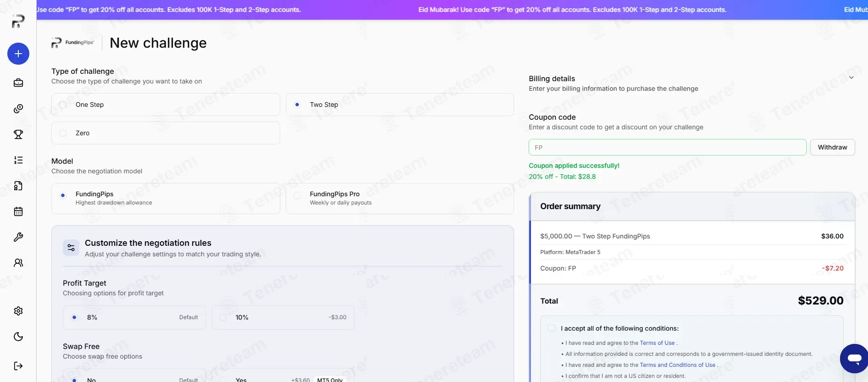This screenshot has width=868, height=382.
Task: Click the FundingPips header logo beside New challenge
Action: (73, 43)
